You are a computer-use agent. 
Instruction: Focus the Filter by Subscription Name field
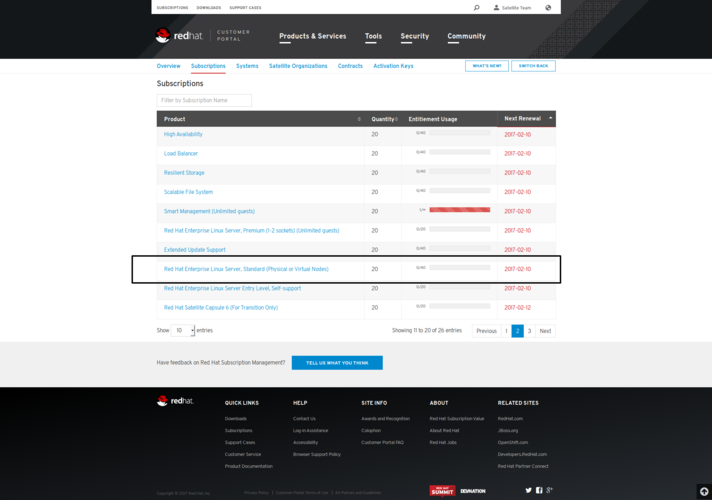(x=204, y=100)
